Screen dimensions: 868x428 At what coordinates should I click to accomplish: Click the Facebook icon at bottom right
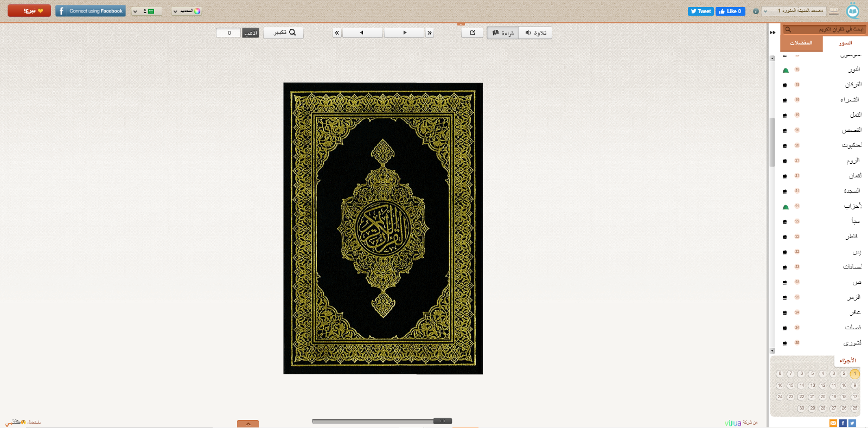(x=843, y=423)
